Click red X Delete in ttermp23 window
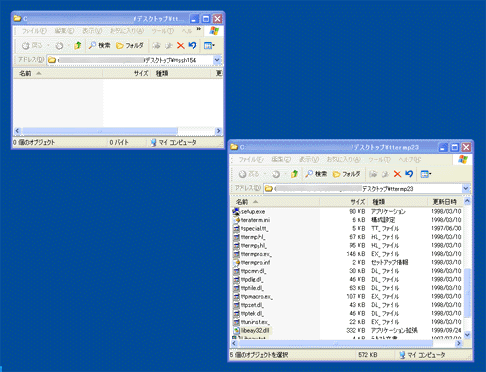Image resolution: width=486 pixels, height=372 pixels. point(397,174)
